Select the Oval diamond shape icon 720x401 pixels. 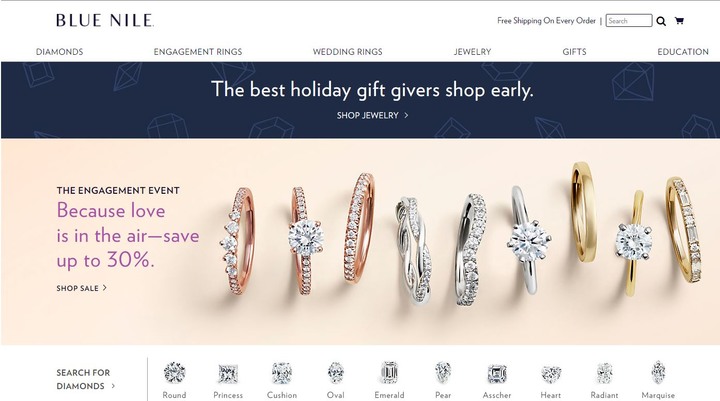336,373
